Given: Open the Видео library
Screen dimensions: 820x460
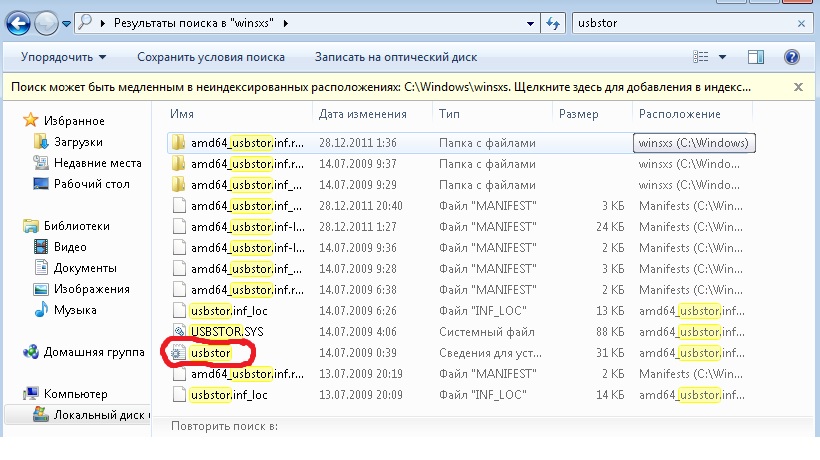Looking at the screenshot, I should click(x=70, y=247).
